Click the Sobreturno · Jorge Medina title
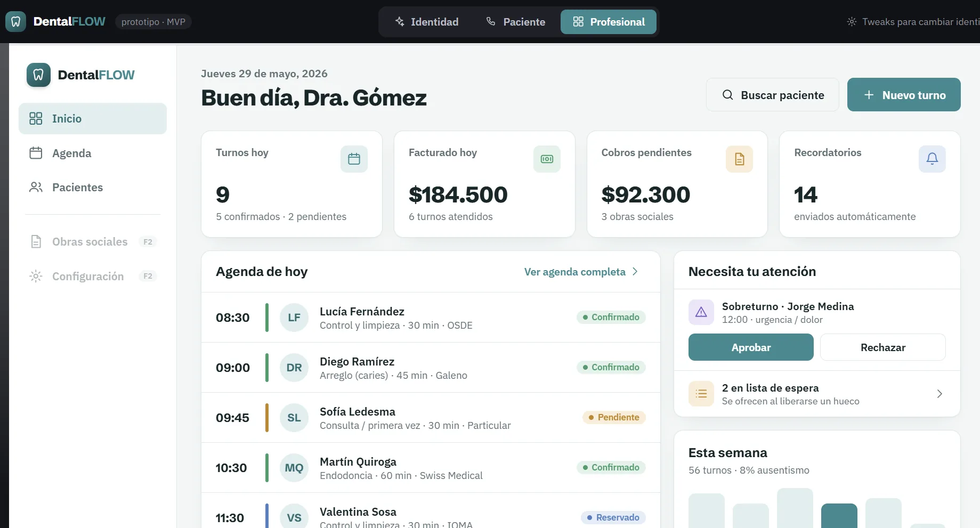Screen dimensions: 980x528 click(788, 306)
